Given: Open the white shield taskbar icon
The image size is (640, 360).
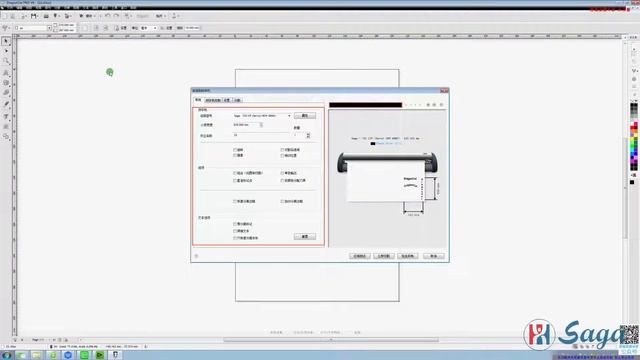Looking at the screenshot, I should pos(116,355).
